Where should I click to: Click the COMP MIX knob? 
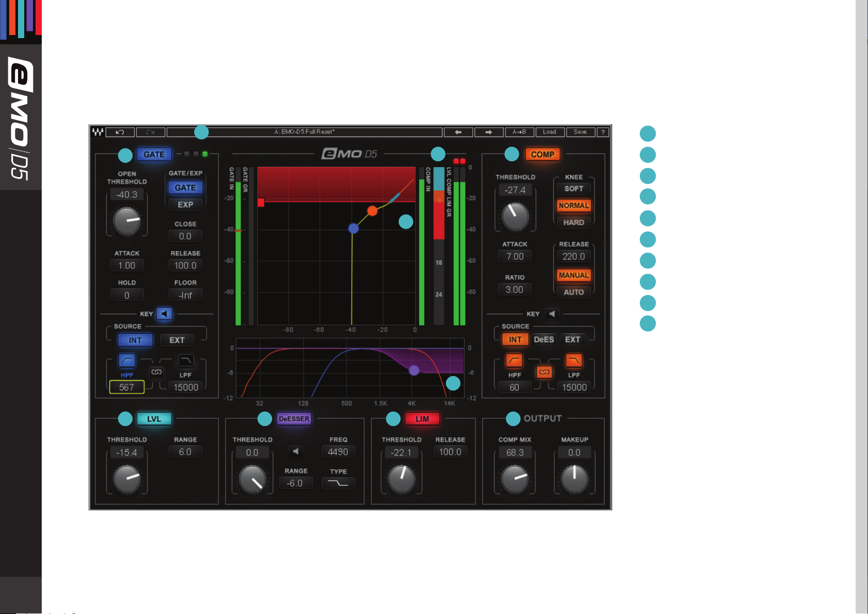pos(515,479)
